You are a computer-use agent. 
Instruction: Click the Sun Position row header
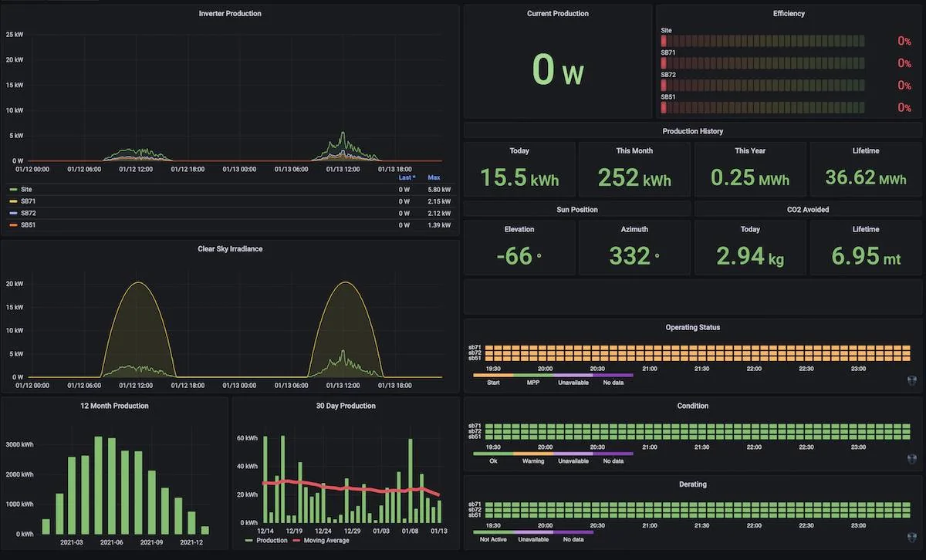(x=577, y=209)
